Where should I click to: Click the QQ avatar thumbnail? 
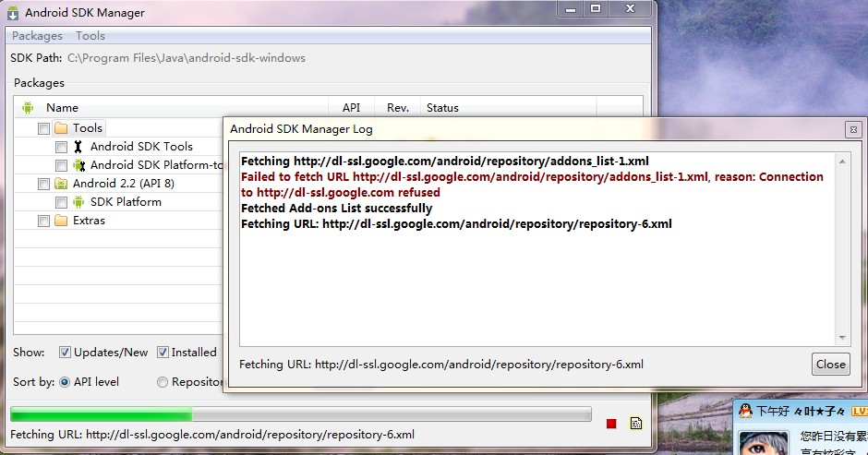(x=764, y=443)
